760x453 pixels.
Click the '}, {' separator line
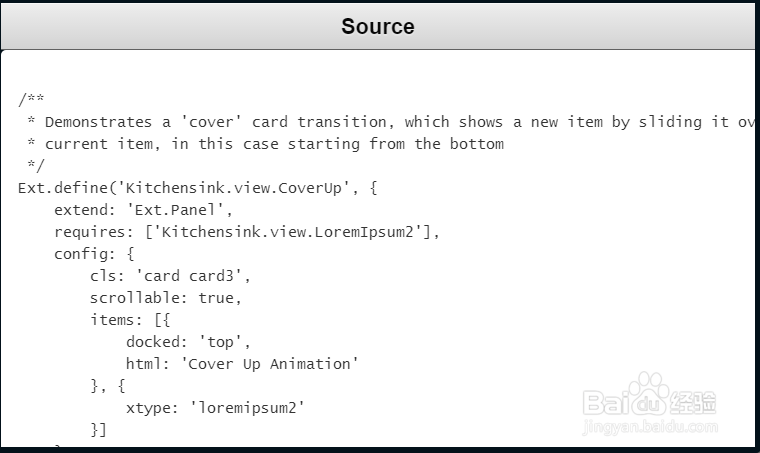click(x=107, y=386)
